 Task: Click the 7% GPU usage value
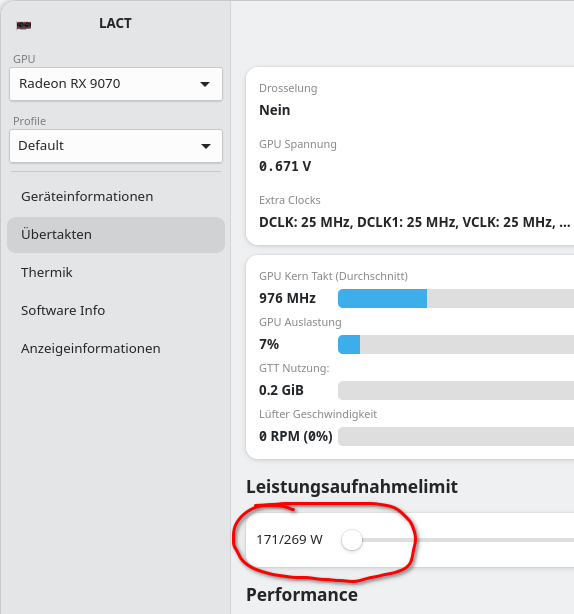pos(269,344)
